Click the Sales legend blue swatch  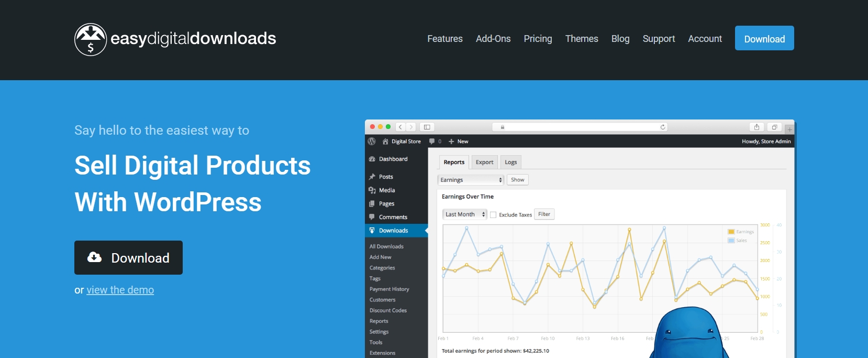click(731, 241)
